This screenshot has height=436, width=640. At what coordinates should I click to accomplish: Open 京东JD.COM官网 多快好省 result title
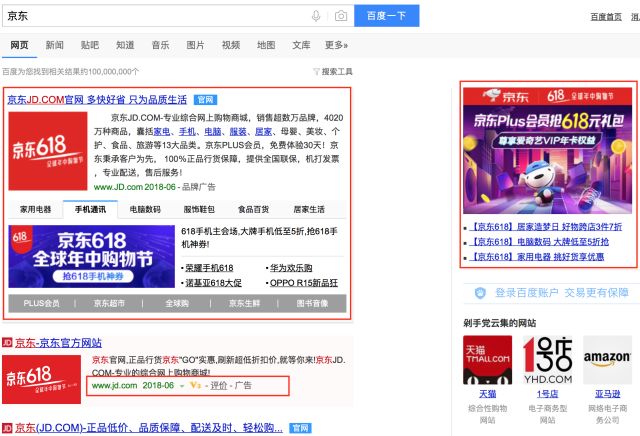coord(97,100)
